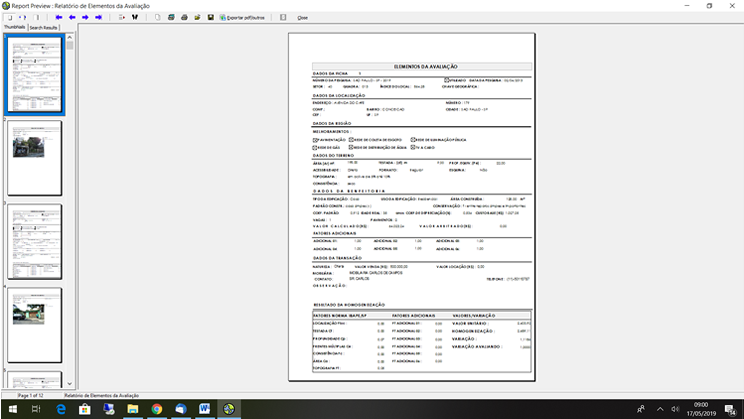Image resolution: width=744 pixels, height=419 pixels.
Task: Open Google Chrome from the taskbar
Action: pyautogui.click(x=157, y=409)
